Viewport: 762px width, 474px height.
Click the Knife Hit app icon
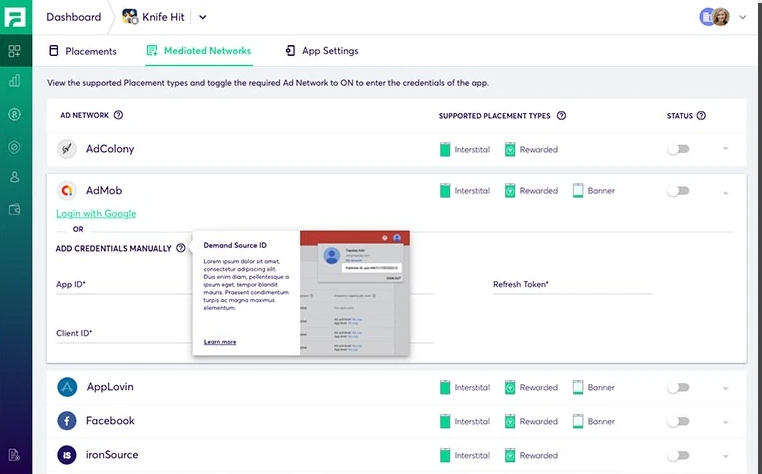click(130, 17)
